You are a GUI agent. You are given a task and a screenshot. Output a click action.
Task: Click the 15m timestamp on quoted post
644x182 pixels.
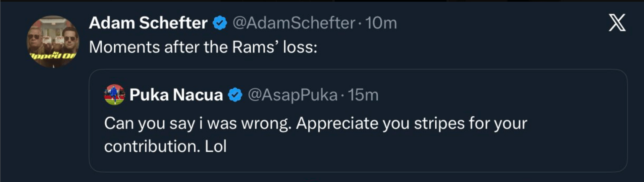363,95
